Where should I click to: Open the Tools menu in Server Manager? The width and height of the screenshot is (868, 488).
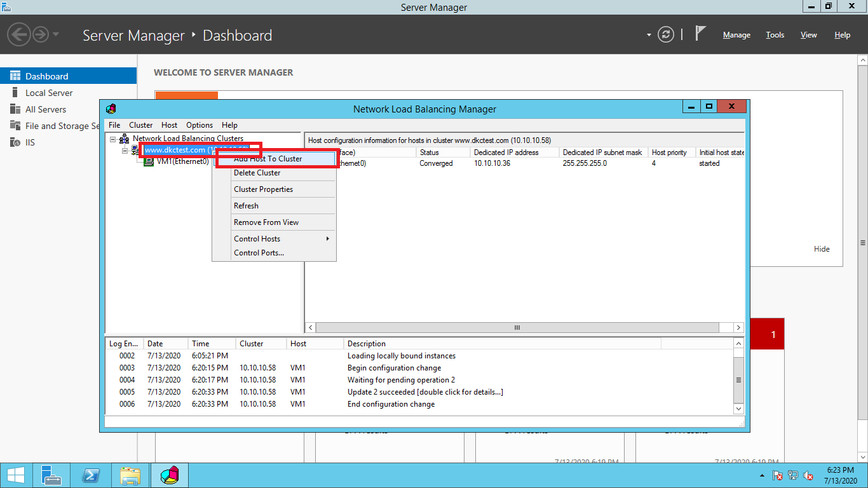tap(775, 35)
